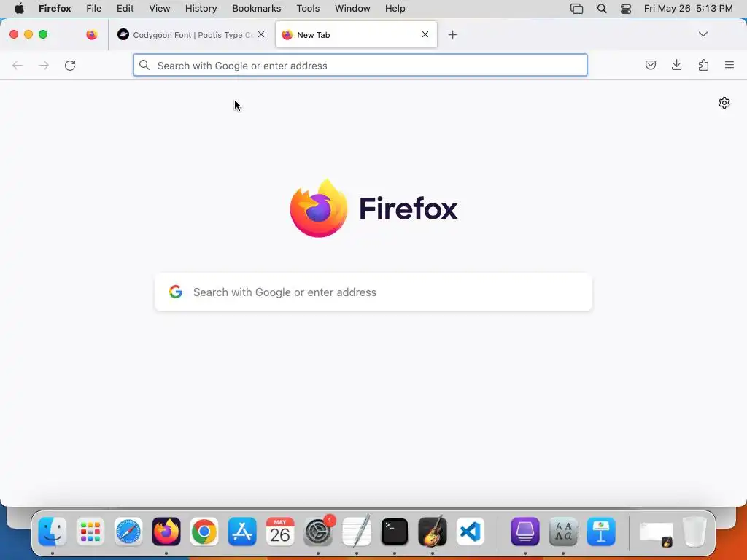This screenshot has width=747, height=560.
Task: Close the Codygoon Font tab
Action: coord(261,34)
